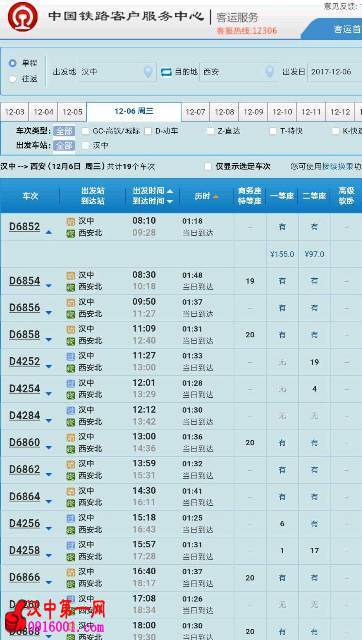
Task: Click the 全部 train type button
Action: tap(64, 131)
